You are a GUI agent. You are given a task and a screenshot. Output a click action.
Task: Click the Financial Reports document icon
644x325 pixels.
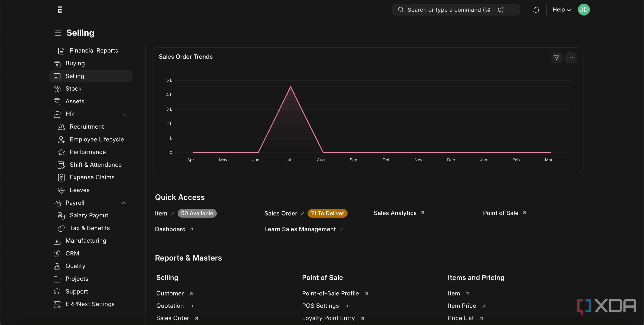(x=61, y=51)
